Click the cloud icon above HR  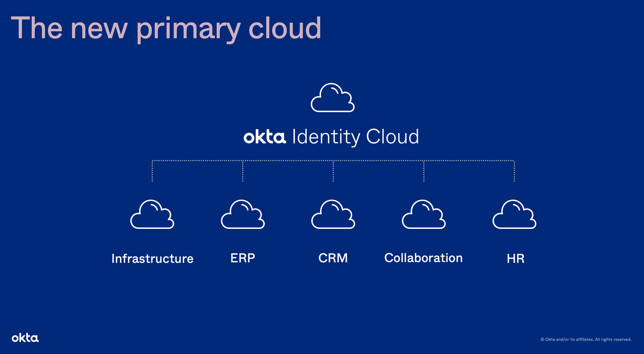[514, 215]
